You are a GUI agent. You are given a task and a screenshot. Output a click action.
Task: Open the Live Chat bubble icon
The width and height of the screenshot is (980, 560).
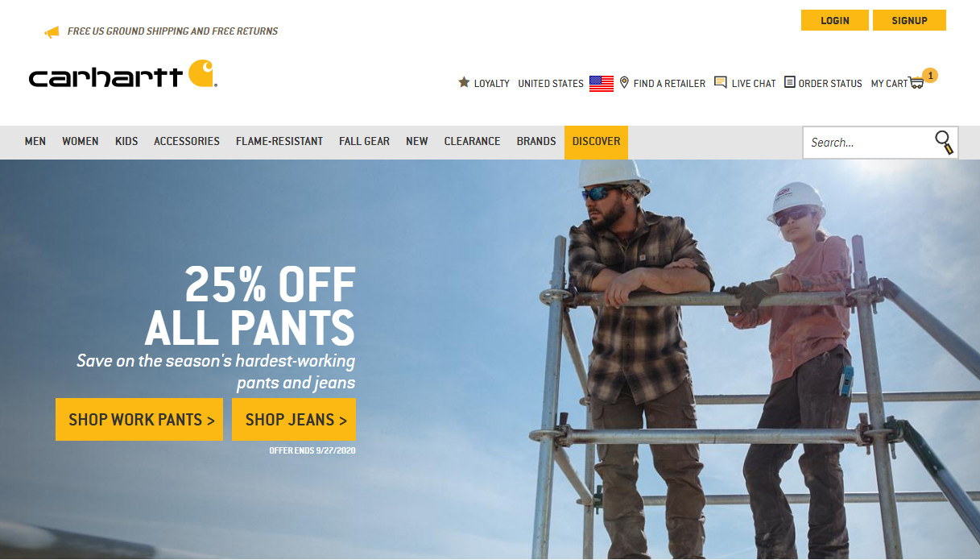tap(721, 82)
